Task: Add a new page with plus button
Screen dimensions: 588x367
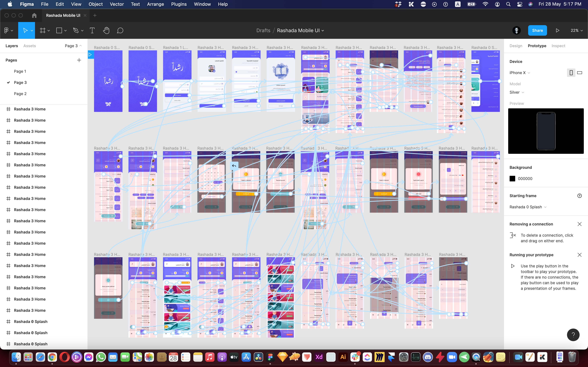Action: coord(79,60)
